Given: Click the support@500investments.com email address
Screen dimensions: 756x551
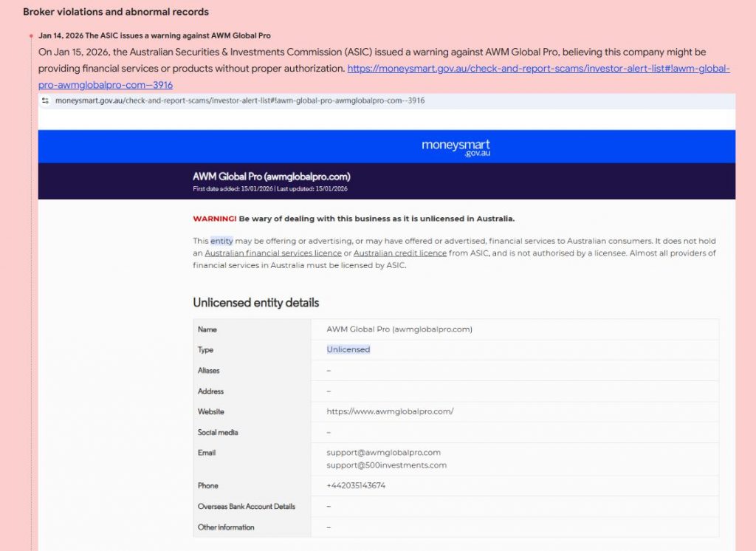Looking at the screenshot, I should tap(386, 465).
